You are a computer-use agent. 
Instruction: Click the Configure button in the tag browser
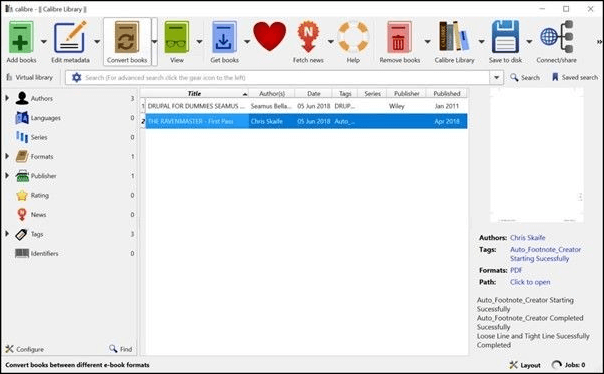click(25, 349)
